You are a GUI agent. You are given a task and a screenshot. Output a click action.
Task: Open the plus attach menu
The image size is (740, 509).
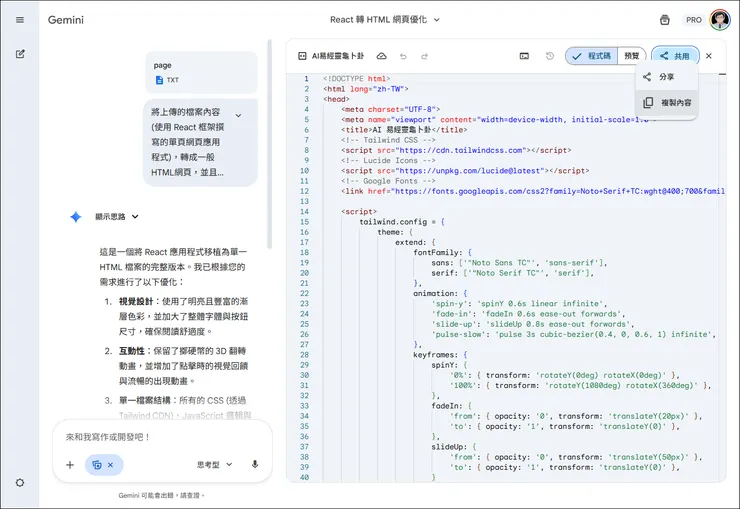[70, 465]
